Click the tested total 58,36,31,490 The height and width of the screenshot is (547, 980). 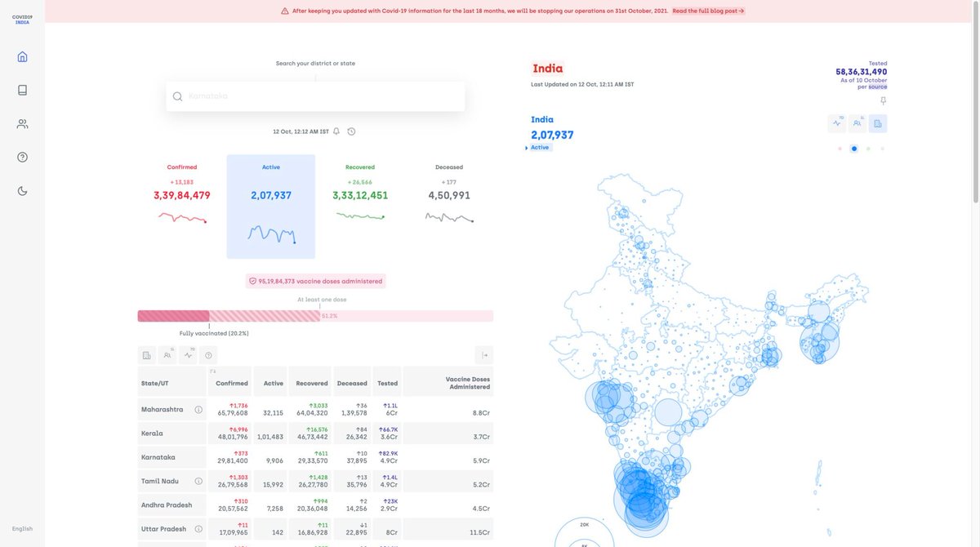point(861,72)
